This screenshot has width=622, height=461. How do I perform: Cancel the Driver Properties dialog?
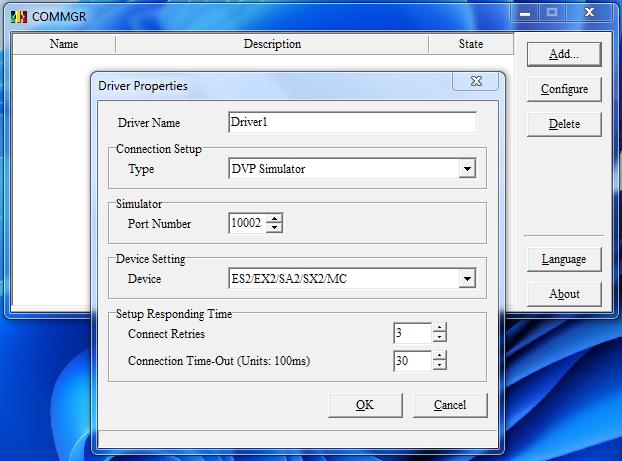pos(450,405)
